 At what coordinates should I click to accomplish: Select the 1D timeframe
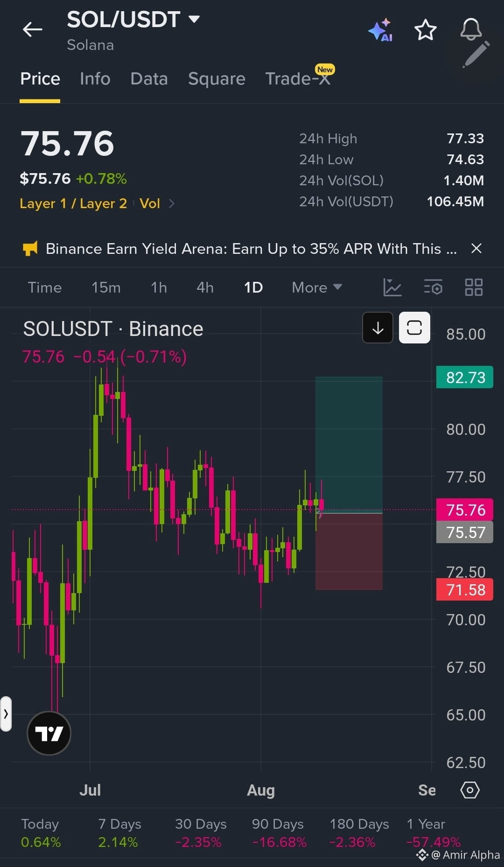click(x=253, y=287)
